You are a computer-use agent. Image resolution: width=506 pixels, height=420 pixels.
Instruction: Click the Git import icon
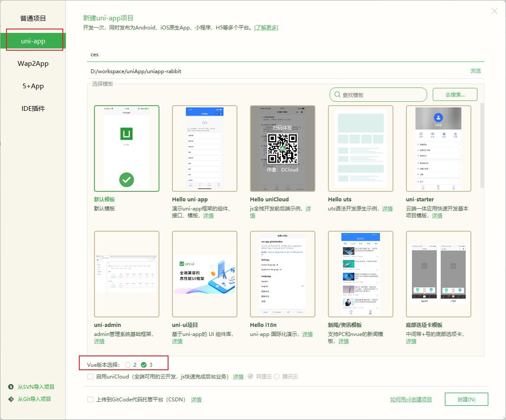tap(11, 399)
